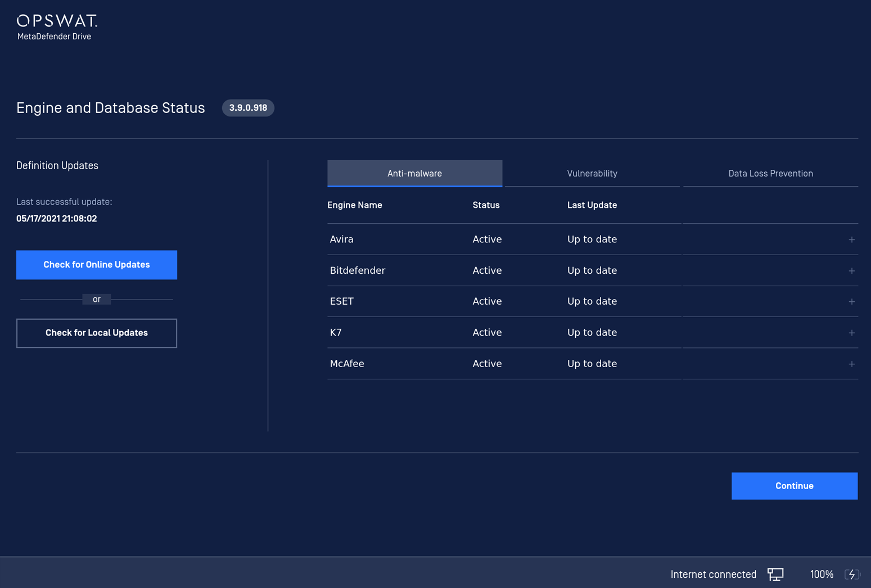Click the Engine and Database Status title

[111, 108]
